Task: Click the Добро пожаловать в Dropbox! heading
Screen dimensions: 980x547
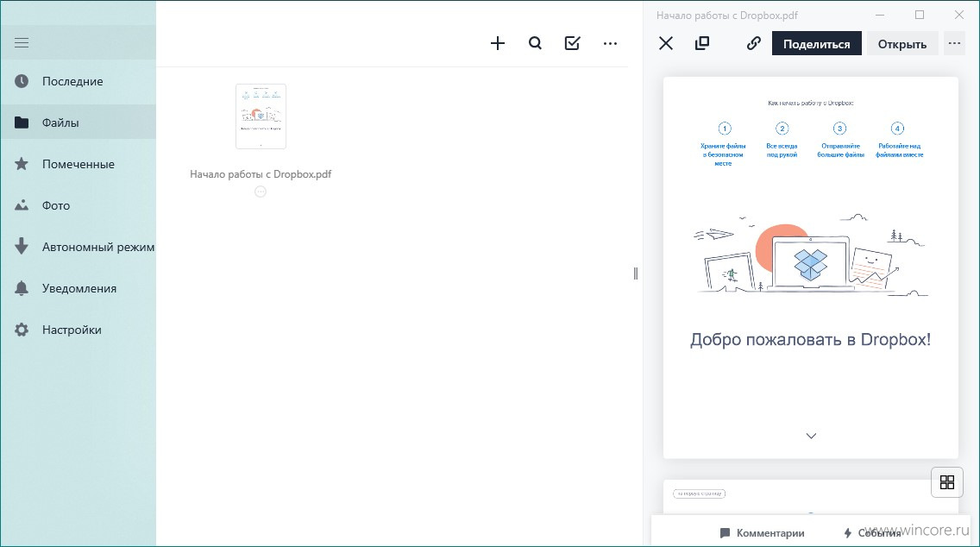Action: (x=811, y=339)
